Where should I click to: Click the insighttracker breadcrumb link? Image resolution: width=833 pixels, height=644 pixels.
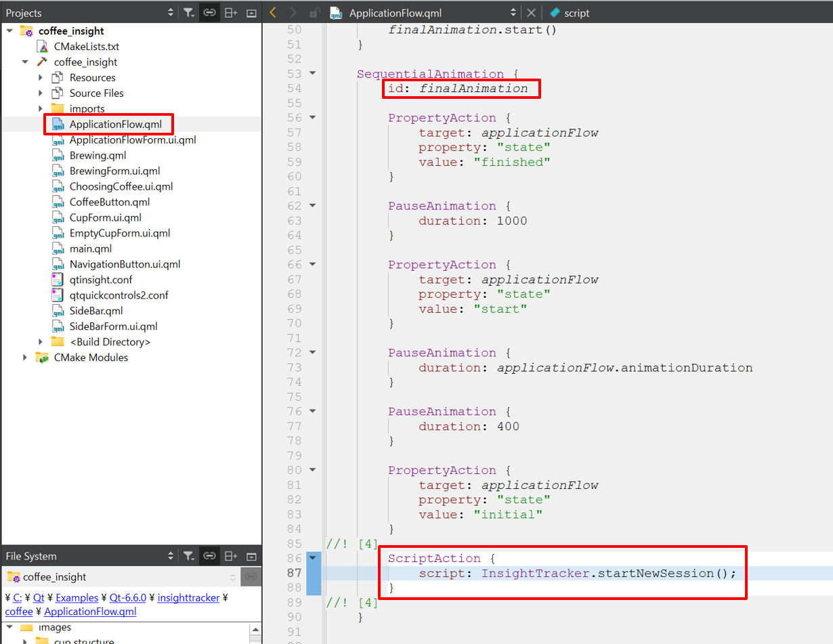coord(188,598)
